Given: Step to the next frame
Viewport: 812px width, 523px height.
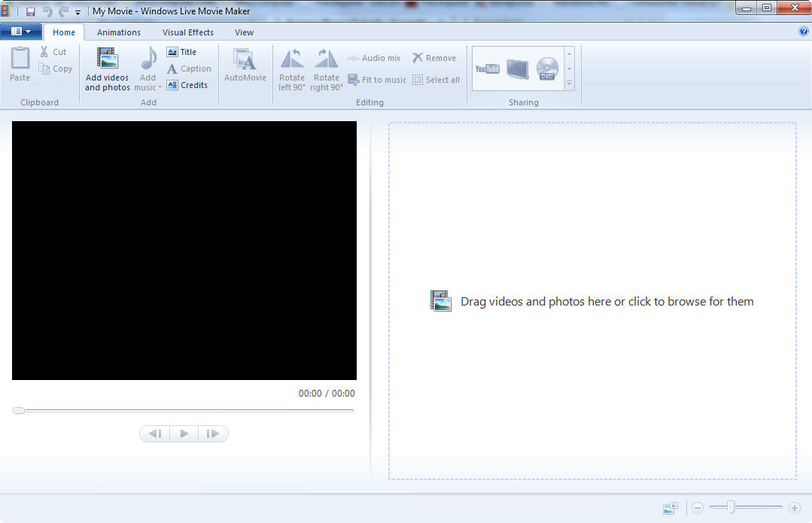Looking at the screenshot, I should click(213, 433).
